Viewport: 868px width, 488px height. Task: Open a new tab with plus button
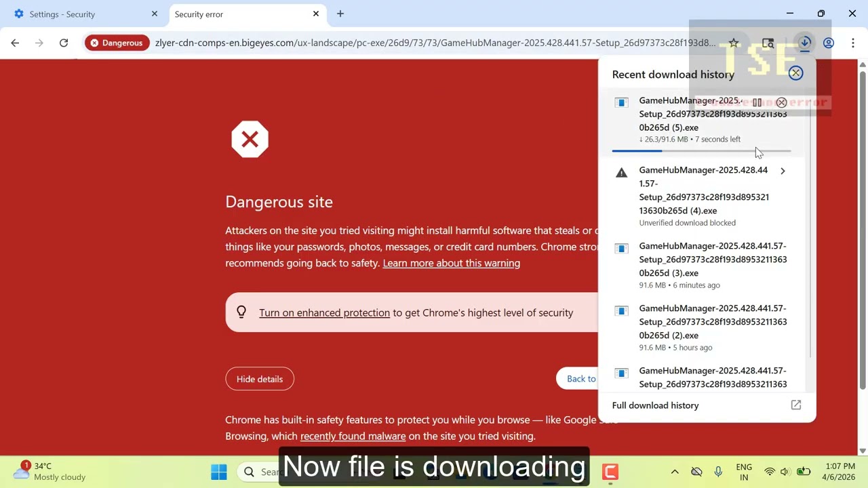tap(340, 14)
